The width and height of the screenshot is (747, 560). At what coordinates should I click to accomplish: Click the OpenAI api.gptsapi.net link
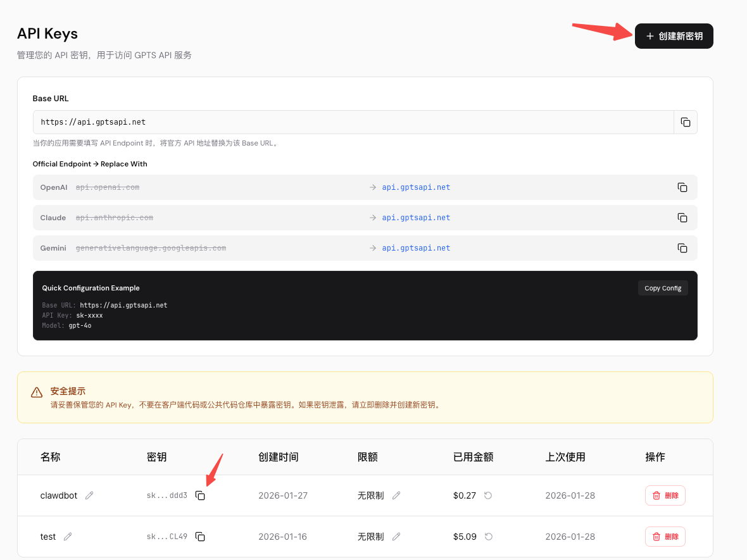click(416, 187)
